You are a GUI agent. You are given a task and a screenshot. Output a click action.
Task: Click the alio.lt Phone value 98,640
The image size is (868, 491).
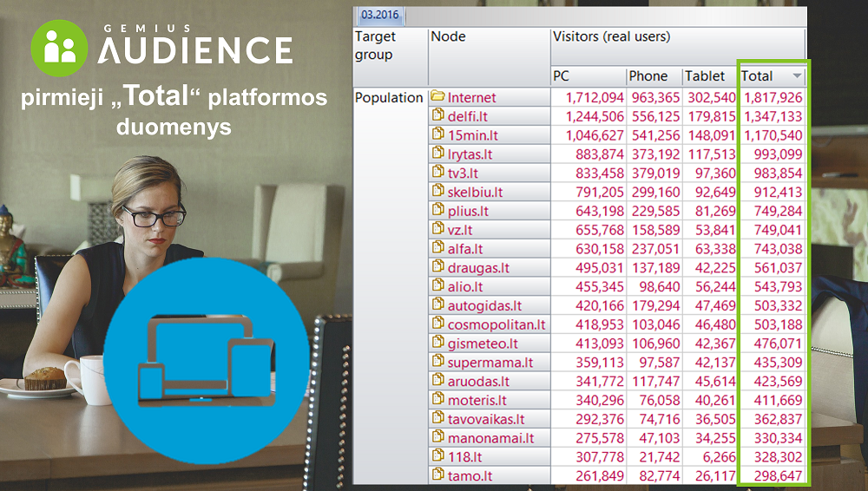point(659,287)
